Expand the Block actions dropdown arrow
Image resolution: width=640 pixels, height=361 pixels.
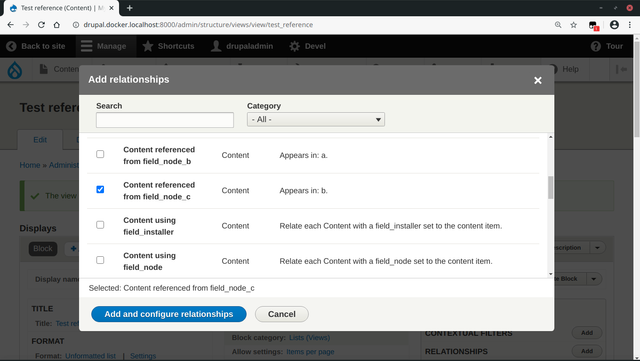coord(594,279)
